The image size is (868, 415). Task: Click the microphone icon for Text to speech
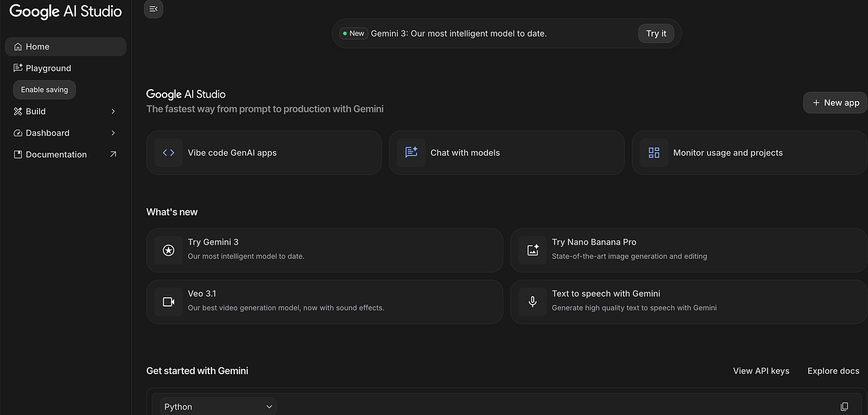point(533,302)
